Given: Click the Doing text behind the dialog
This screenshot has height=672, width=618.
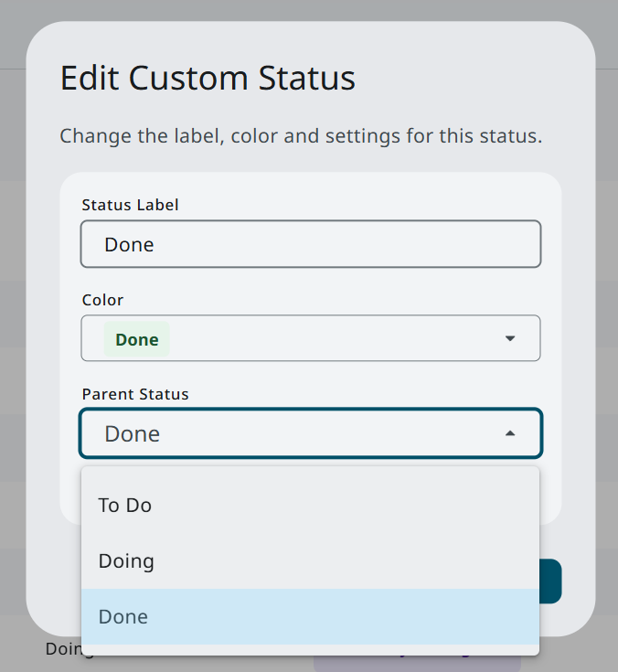Looking at the screenshot, I should [x=62, y=650].
